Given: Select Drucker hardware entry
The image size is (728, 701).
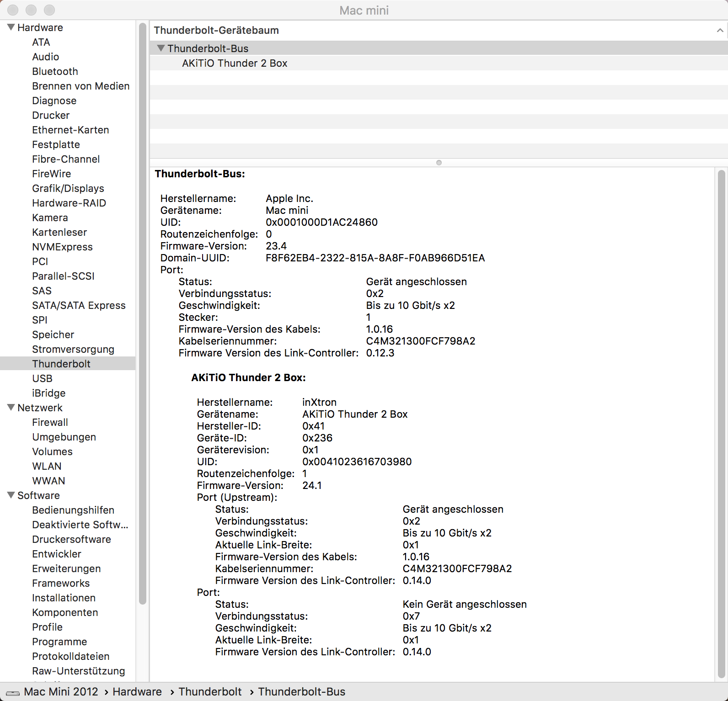Looking at the screenshot, I should pyautogui.click(x=51, y=115).
